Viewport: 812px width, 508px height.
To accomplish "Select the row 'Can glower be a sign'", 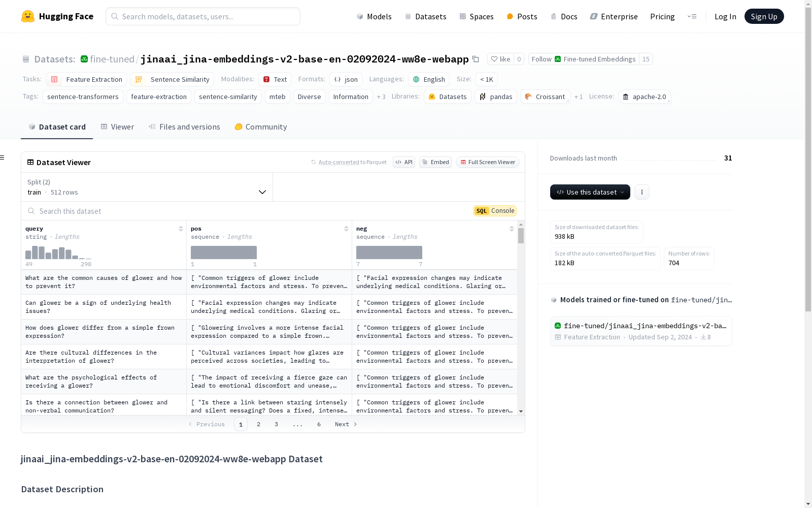I will coord(269,307).
